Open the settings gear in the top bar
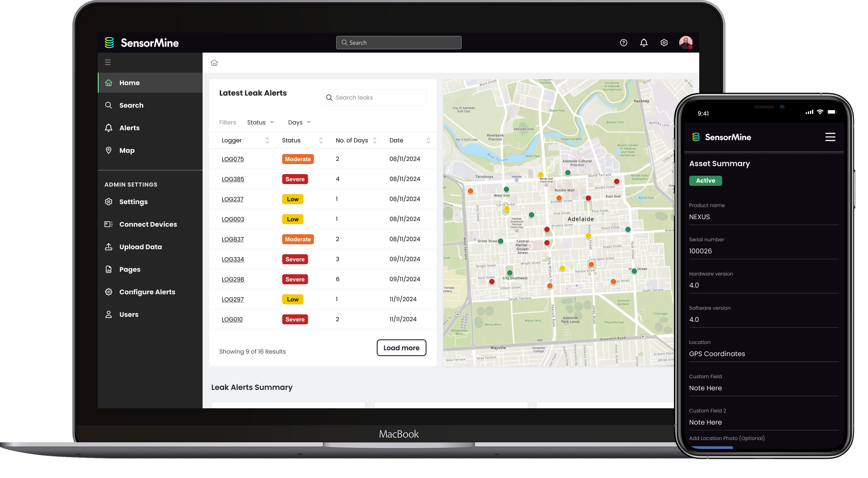This screenshot has width=868, height=478. tap(664, 43)
